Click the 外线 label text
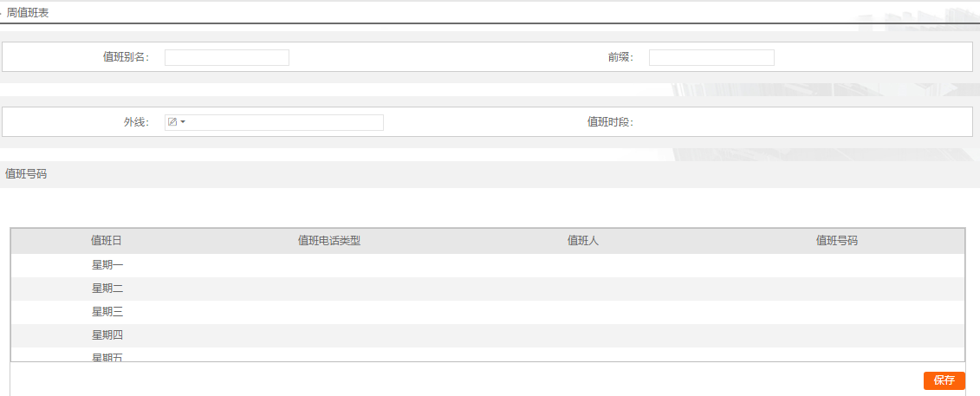The image size is (980, 396). (136, 122)
